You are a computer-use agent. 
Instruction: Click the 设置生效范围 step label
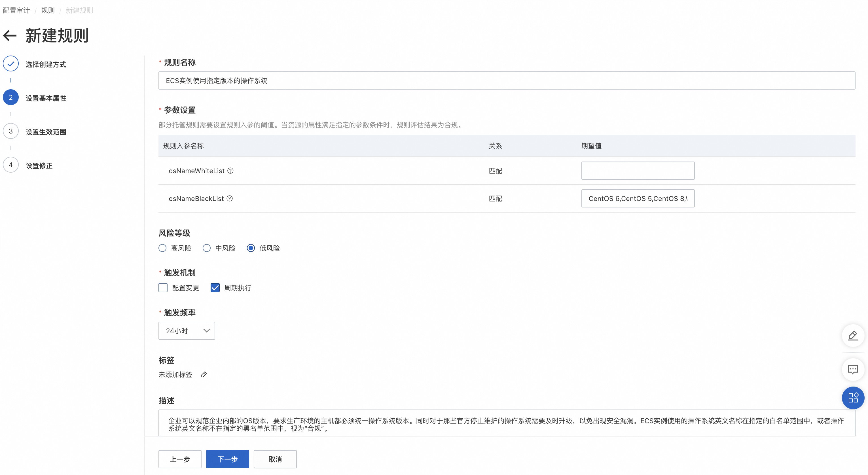point(46,132)
